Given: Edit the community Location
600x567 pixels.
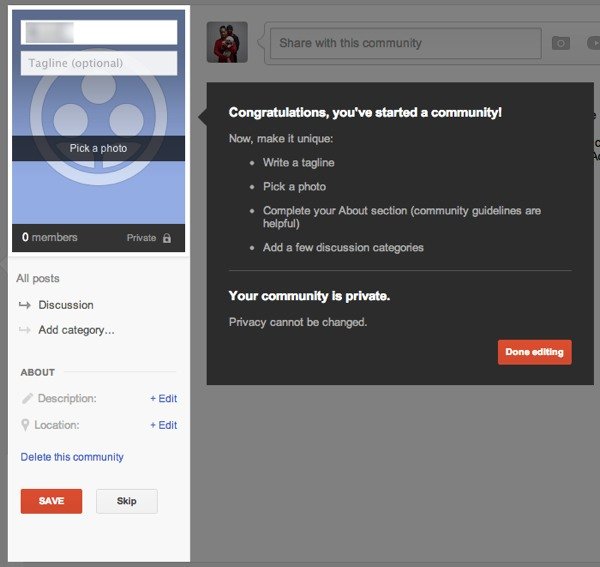Looking at the screenshot, I should point(163,425).
